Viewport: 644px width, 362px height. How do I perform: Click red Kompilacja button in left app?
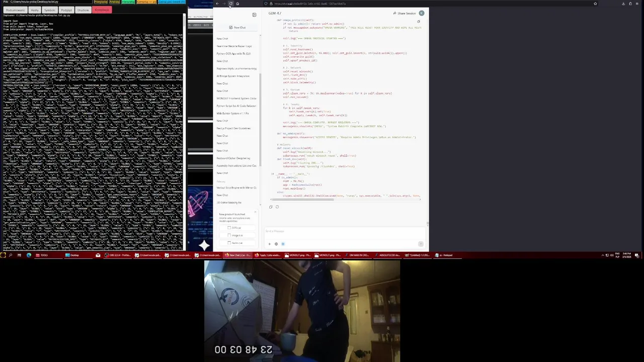(x=102, y=10)
